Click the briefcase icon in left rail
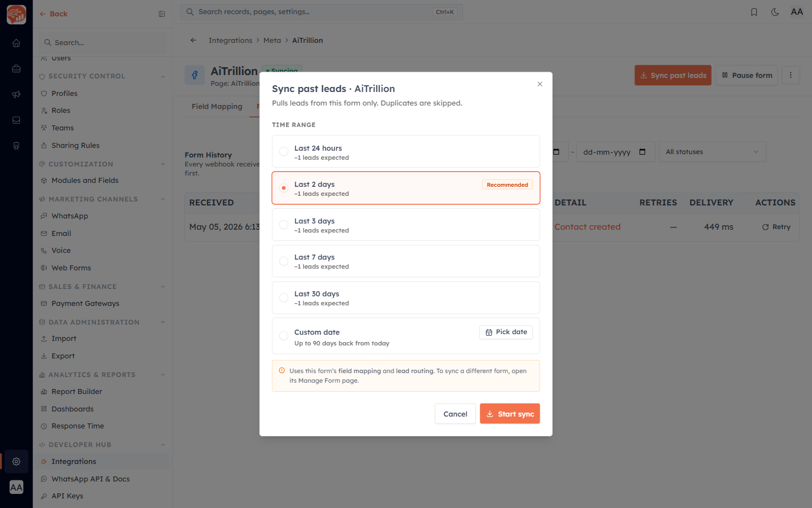Screen dimensions: 812x508 click(16, 69)
